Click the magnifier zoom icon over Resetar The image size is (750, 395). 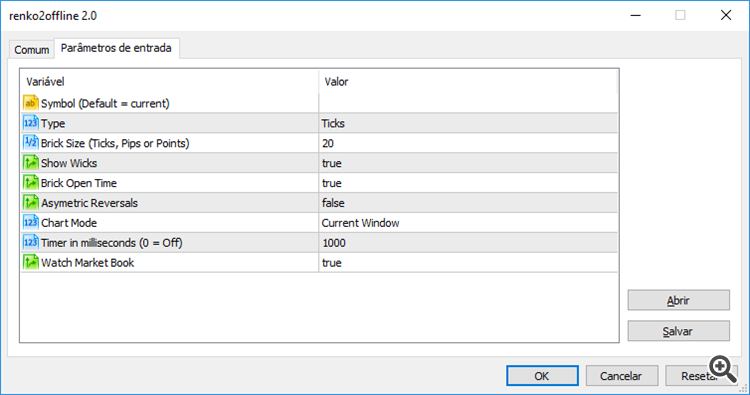tap(722, 369)
